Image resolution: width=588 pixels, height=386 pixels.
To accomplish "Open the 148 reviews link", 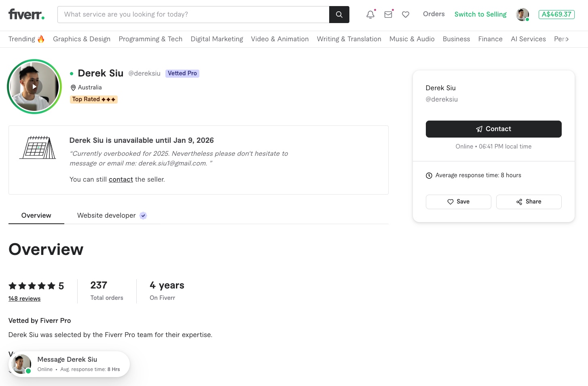I will point(25,299).
